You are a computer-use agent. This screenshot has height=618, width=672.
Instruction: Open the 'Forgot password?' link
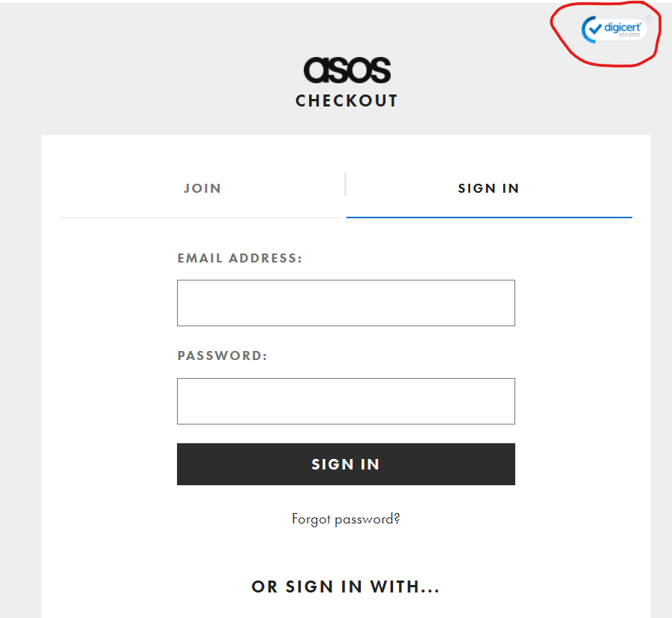346,518
